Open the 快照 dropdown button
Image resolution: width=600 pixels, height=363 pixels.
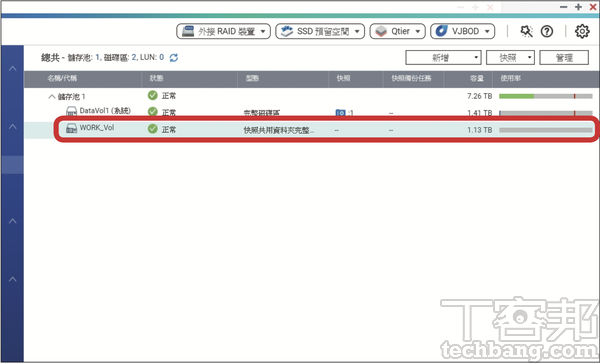click(510, 58)
